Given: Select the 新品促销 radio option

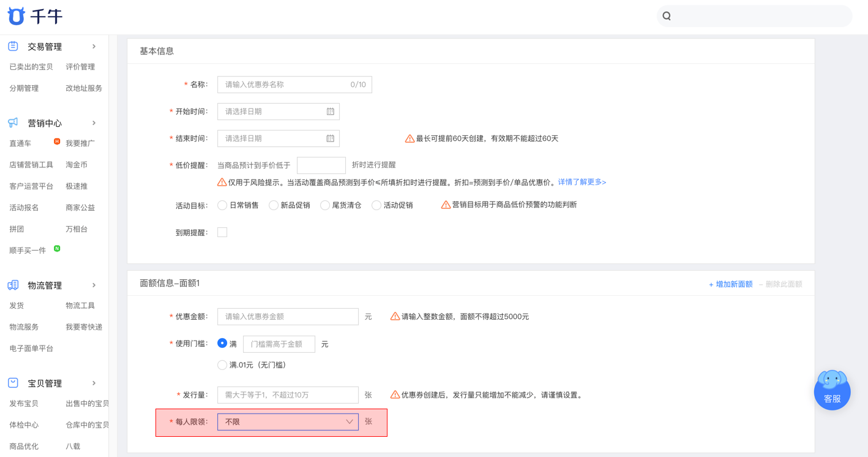Looking at the screenshot, I should pyautogui.click(x=274, y=205).
